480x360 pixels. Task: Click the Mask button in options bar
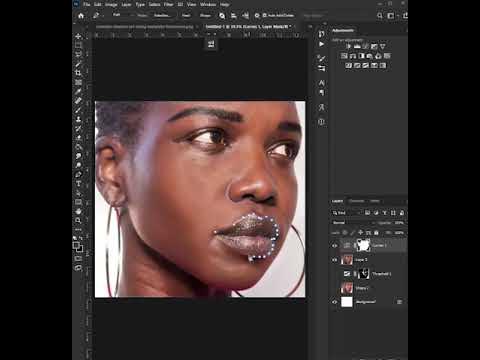coord(186,15)
